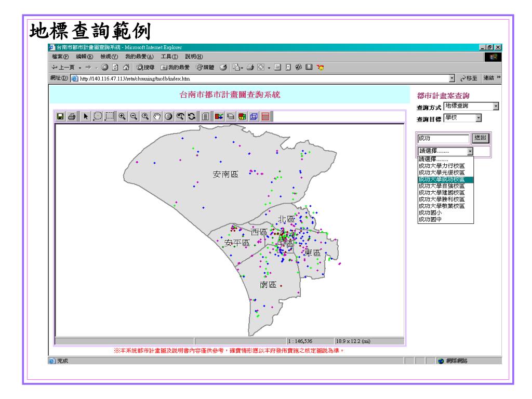Click the 送出 submit button
532x399 pixels.
[x=481, y=138]
